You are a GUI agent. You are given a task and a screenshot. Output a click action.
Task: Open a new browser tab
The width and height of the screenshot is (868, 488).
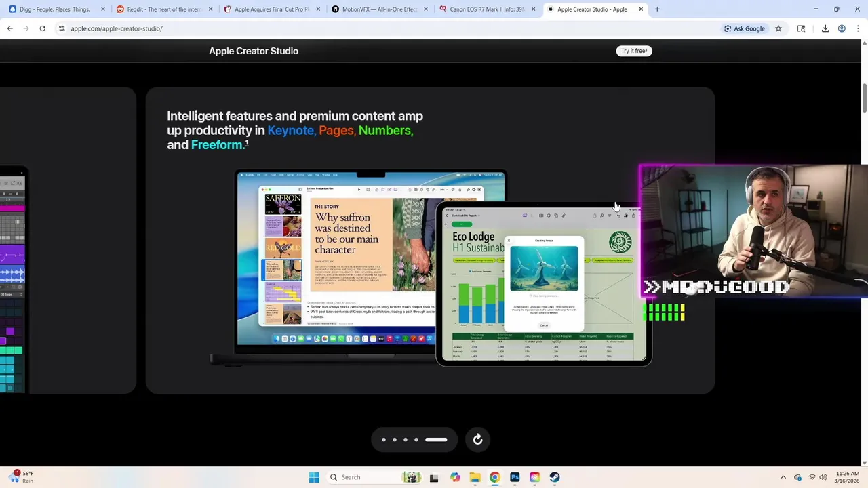coord(657,9)
